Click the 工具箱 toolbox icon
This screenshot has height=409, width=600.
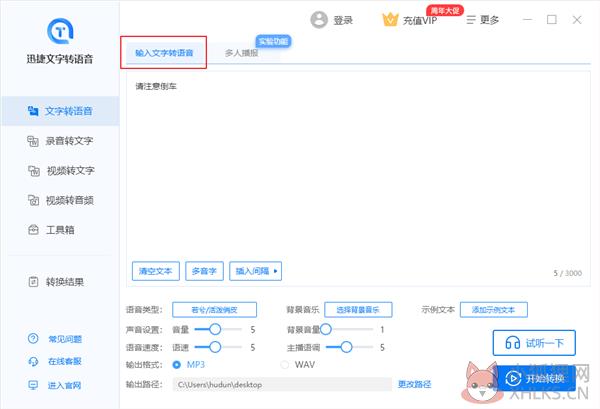point(33,230)
